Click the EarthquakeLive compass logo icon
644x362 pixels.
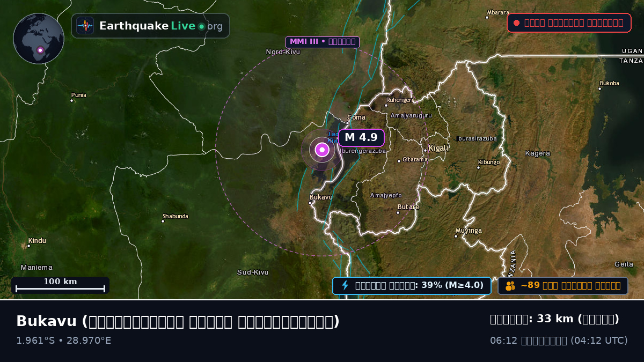tap(85, 26)
